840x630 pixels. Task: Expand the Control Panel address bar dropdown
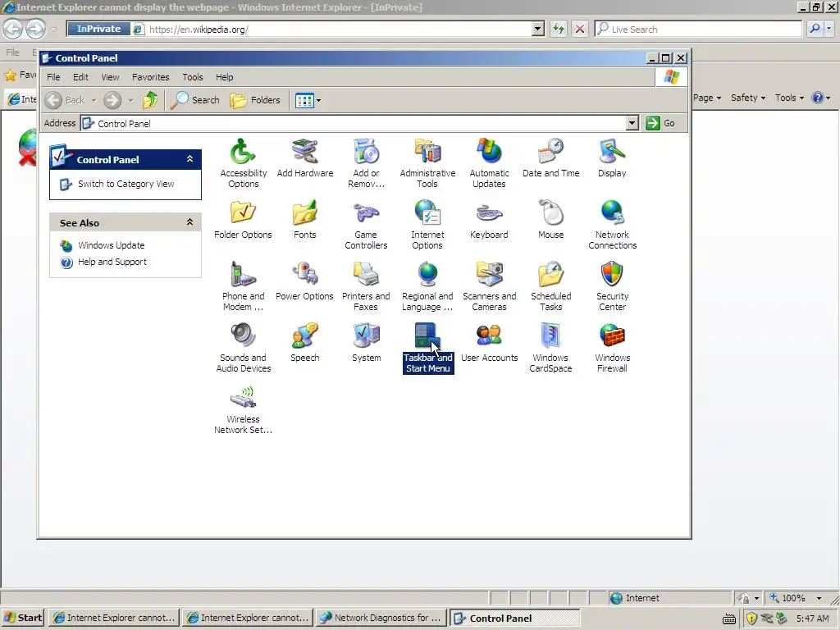click(632, 123)
